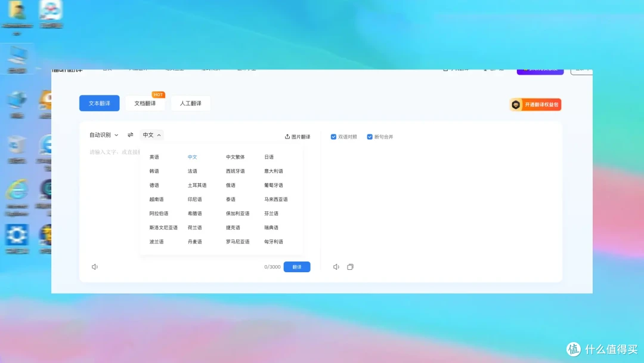The image size is (644, 363).
Task: Copy translation result icon
Action: click(350, 267)
